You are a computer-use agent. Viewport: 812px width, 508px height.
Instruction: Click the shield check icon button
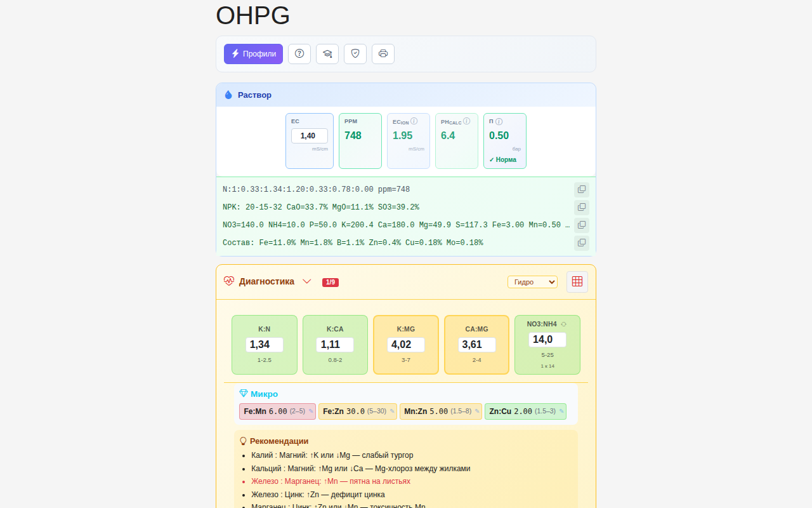(x=355, y=54)
